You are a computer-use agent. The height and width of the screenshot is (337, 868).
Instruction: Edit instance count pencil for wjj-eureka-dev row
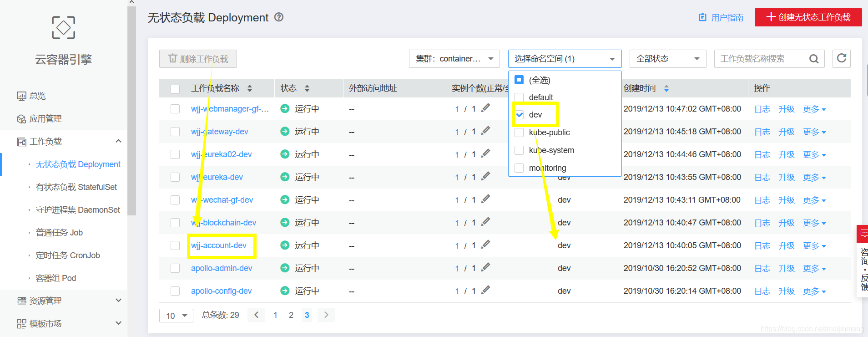(x=485, y=176)
